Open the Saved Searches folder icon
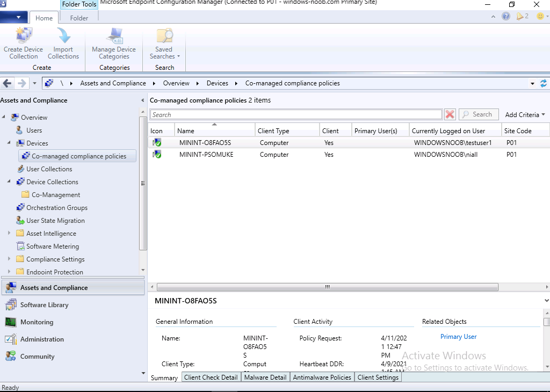The height and width of the screenshot is (392, 550). click(x=164, y=35)
